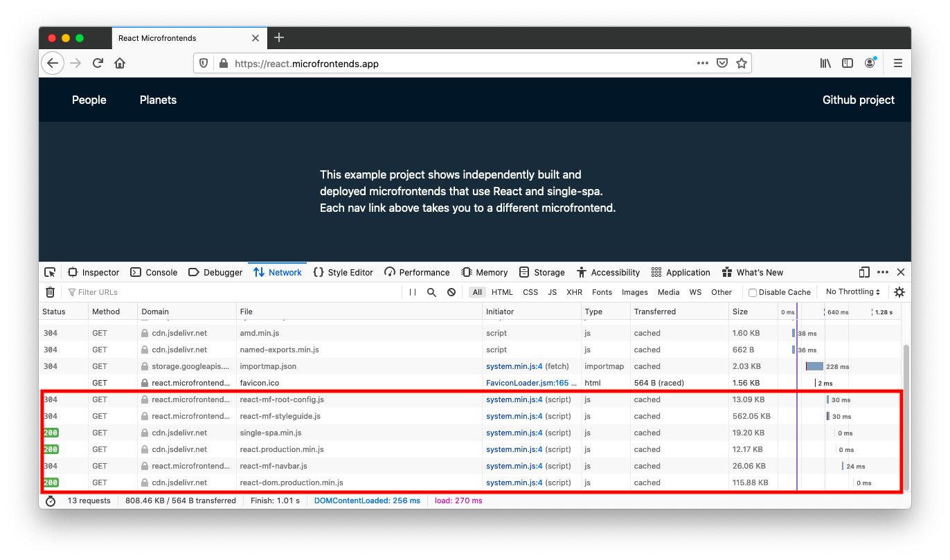This screenshot has width=950, height=560.
Task: Open the Firefox hamburger menu
Action: tap(897, 62)
